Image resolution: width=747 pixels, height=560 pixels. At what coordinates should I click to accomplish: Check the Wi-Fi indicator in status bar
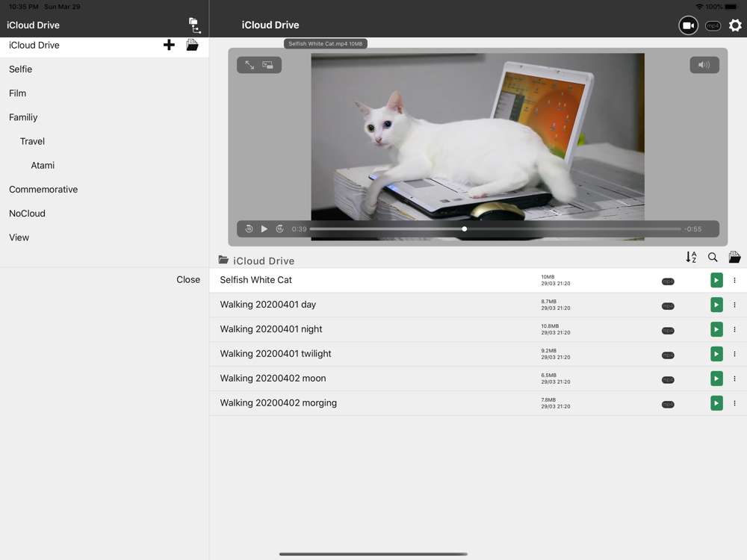(x=699, y=7)
